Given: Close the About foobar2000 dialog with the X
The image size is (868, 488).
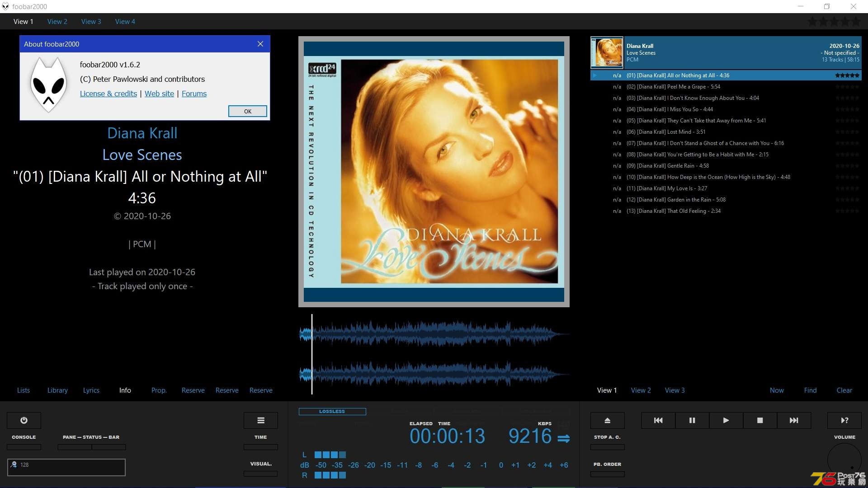Looking at the screenshot, I should pyautogui.click(x=260, y=44).
